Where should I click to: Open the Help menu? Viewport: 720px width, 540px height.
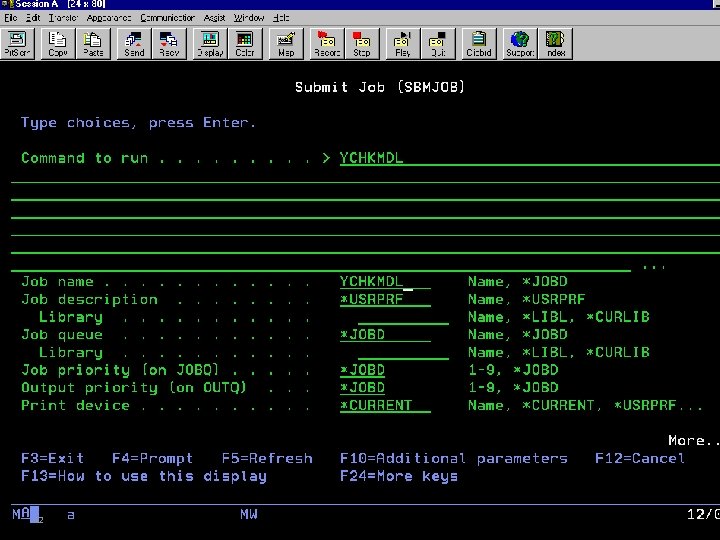point(281,17)
